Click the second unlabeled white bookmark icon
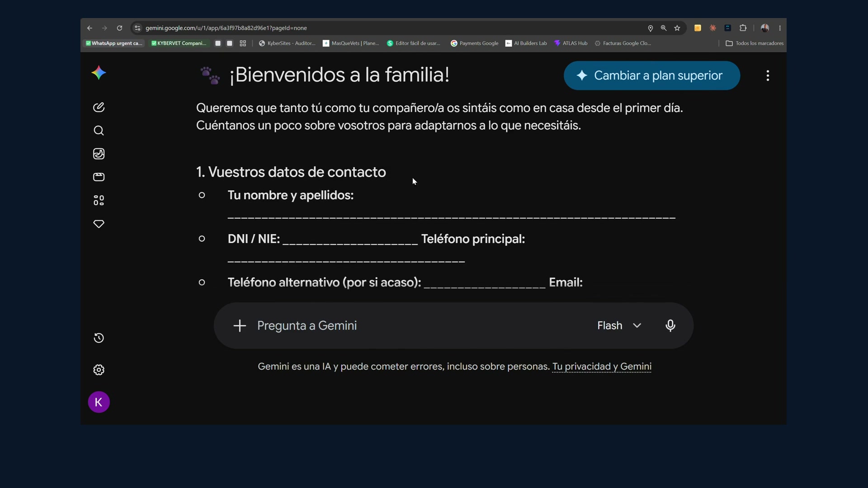Image resolution: width=868 pixels, height=488 pixels. pyautogui.click(x=230, y=43)
